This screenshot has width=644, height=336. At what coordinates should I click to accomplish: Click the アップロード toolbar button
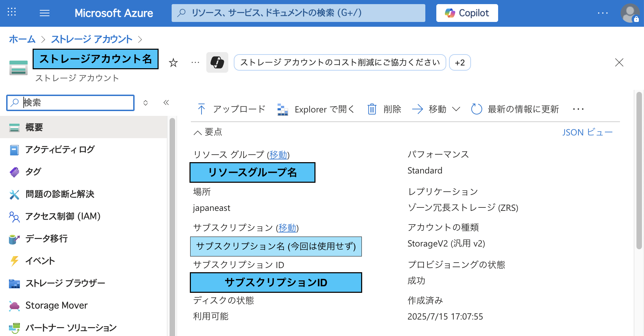(x=232, y=109)
